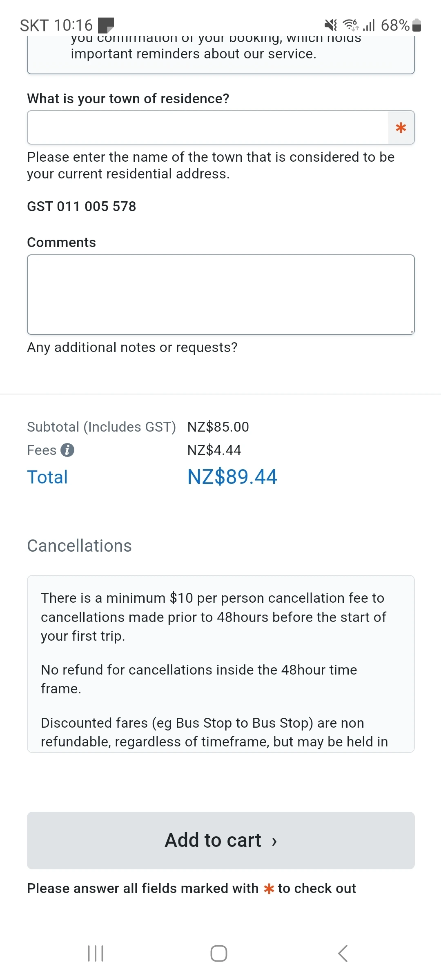
Task: Tap the red required asterisk in town field
Action: pyautogui.click(x=401, y=128)
